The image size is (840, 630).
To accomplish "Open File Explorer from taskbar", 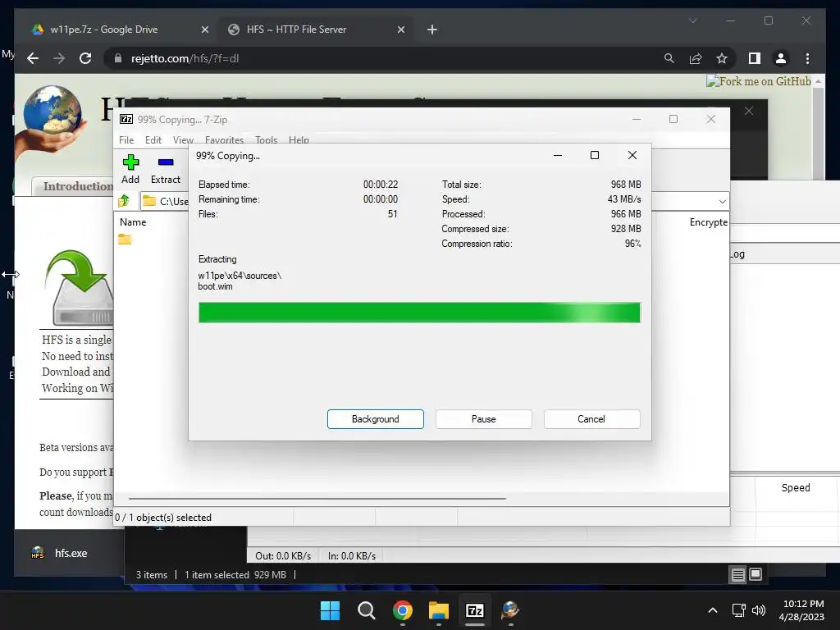I will [x=439, y=610].
